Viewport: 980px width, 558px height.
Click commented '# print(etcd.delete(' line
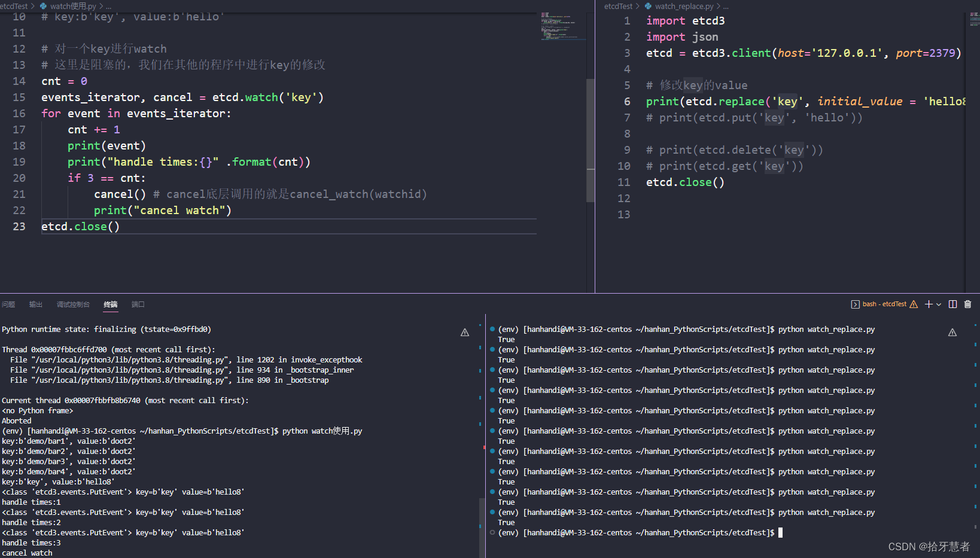[735, 150]
